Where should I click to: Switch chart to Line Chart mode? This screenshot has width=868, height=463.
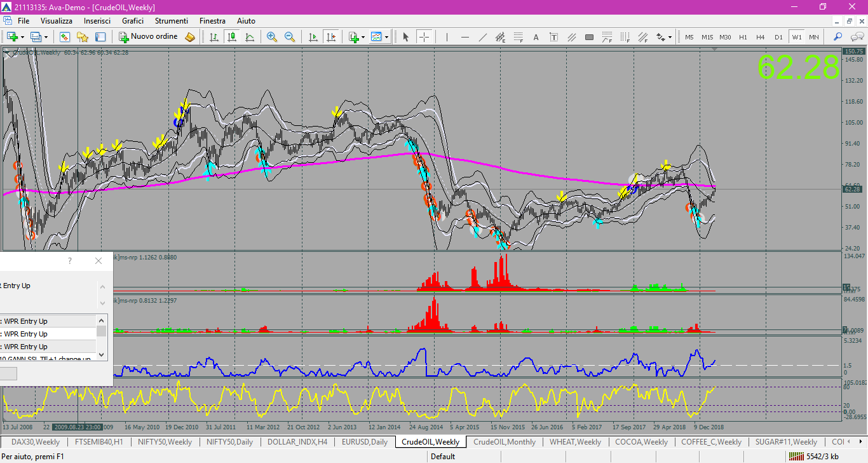250,37
